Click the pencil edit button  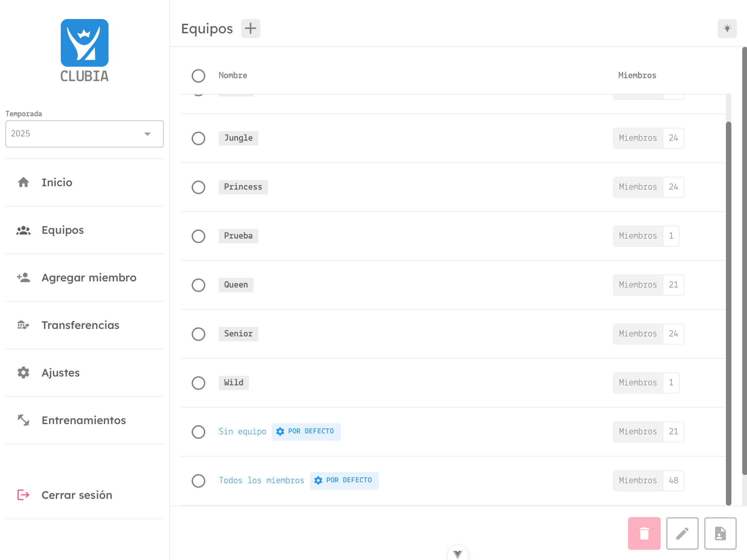tap(682, 533)
